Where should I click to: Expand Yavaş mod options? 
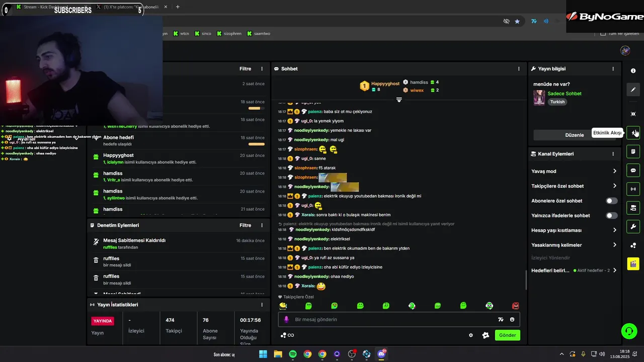coord(574,171)
